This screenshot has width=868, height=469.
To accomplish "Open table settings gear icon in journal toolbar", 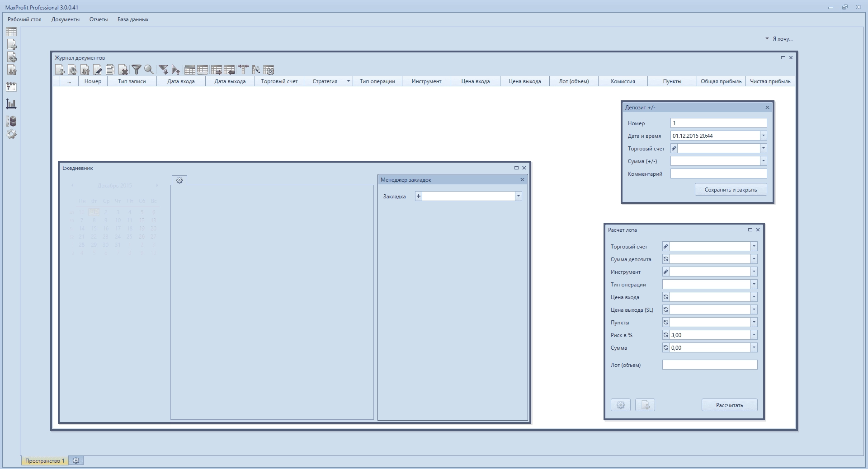I will point(269,70).
